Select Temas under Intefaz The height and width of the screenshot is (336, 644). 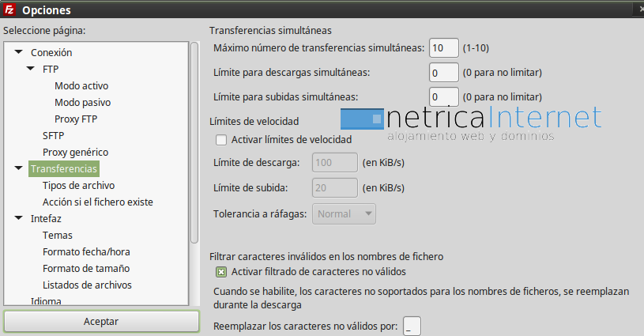click(x=58, y=235)
